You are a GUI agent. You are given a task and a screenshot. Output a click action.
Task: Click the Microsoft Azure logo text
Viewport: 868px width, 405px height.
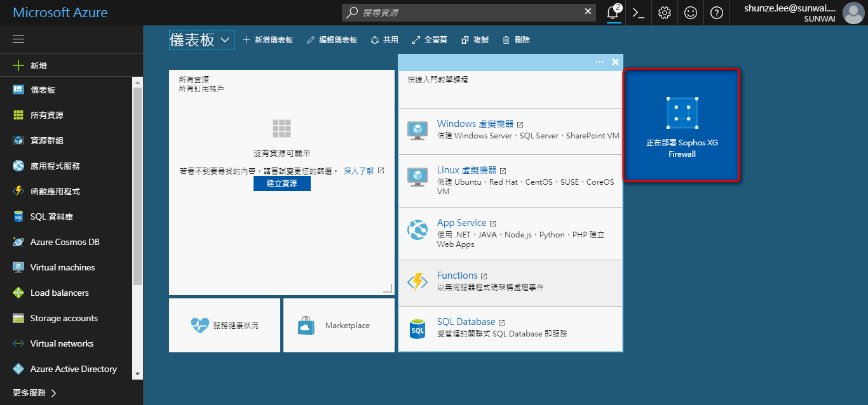60,13
